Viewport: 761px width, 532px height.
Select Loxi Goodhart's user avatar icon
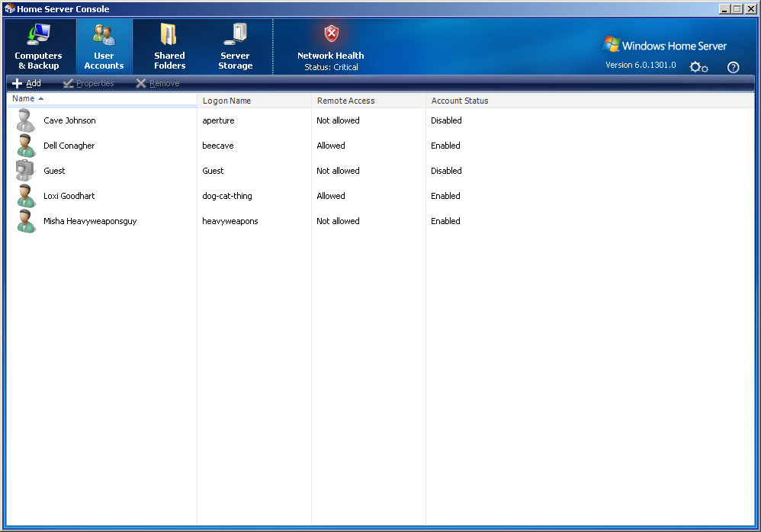click(26, 196)
